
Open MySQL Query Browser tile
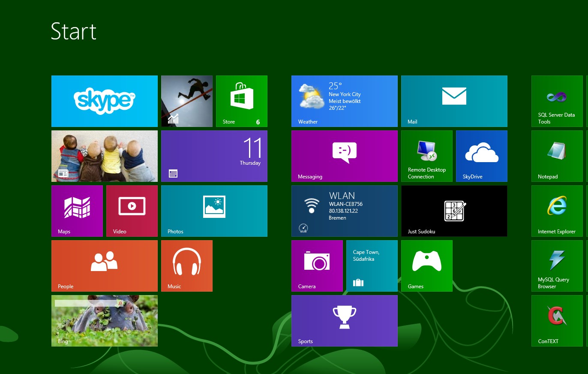pos(557,266)
